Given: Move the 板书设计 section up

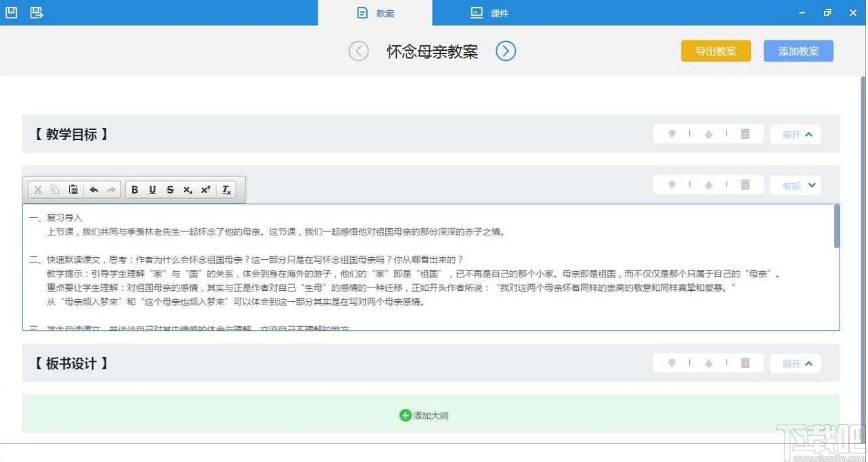Looking at the screenshot, I should [x=709, y=363].
